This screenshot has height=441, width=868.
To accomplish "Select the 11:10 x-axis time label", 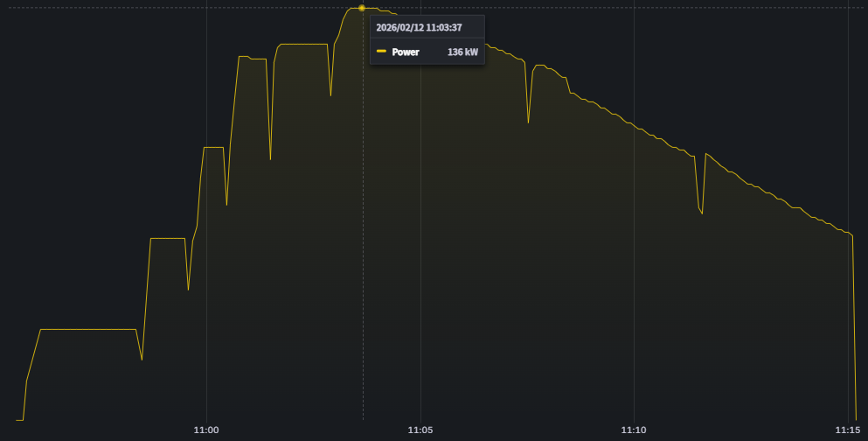I will pos(634,430).
